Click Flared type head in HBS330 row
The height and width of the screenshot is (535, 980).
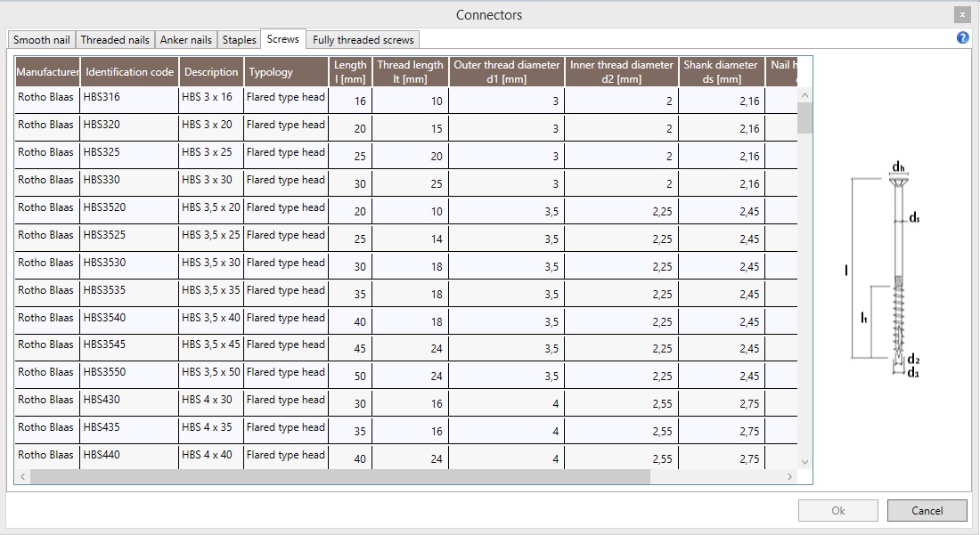286,182
